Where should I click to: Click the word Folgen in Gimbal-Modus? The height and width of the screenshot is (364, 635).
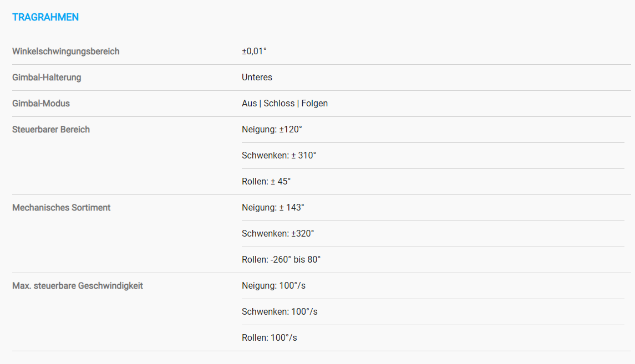tap(314, 104)
